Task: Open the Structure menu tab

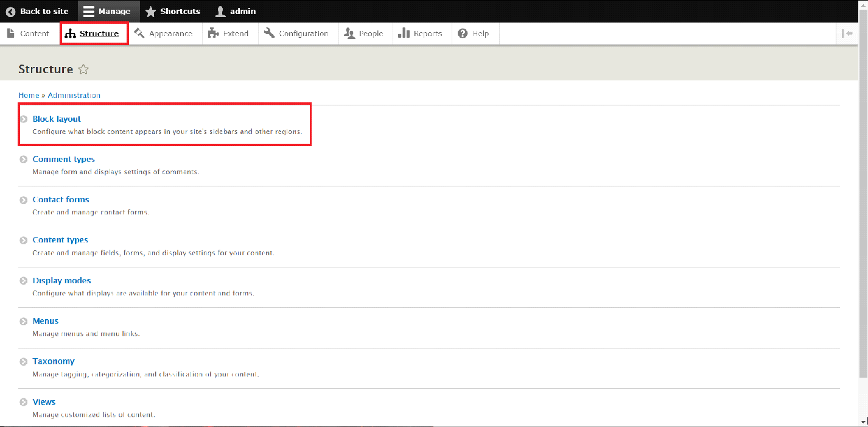Action: pos(94,34)
